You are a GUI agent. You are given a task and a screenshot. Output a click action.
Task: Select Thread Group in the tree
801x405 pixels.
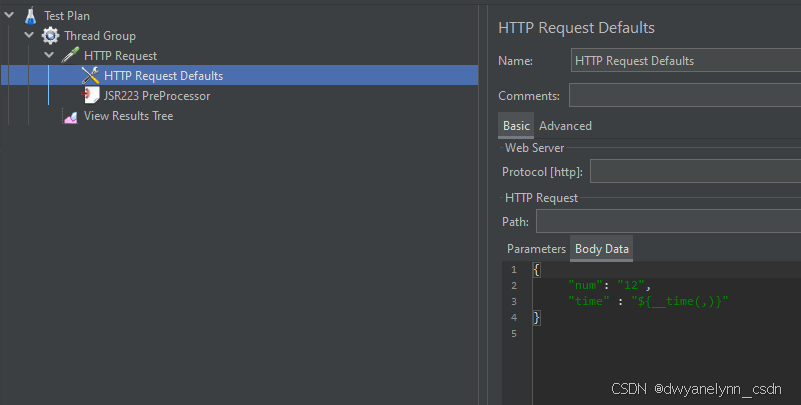tap(100, 36)
